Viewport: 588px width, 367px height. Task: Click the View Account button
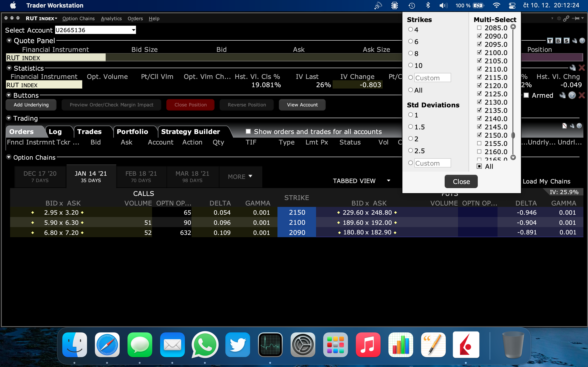302,105
